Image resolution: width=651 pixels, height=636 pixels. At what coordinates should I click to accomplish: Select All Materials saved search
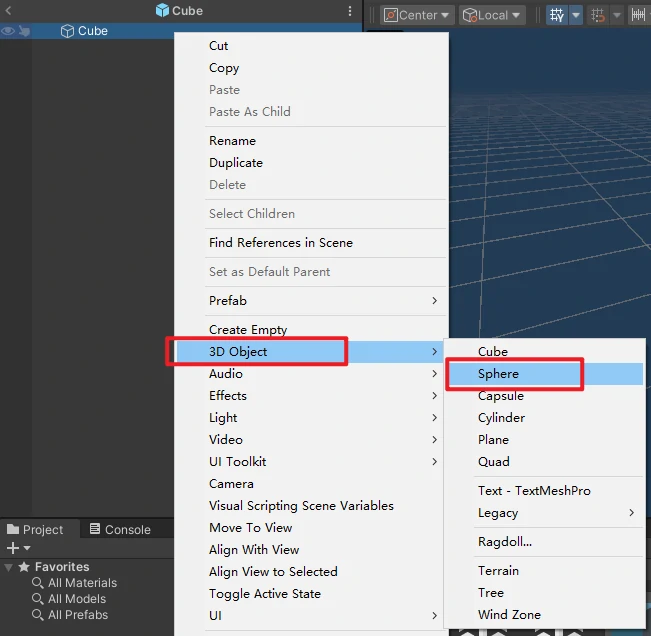pos(82,583)
